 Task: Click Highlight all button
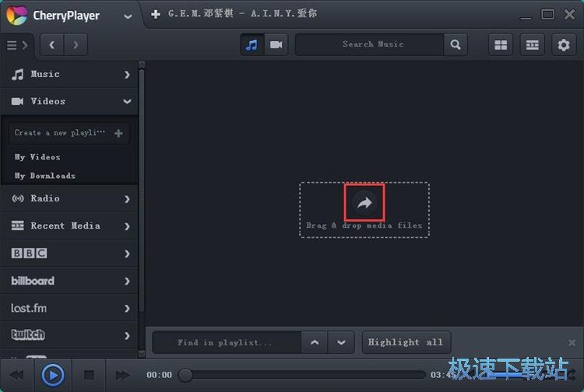click(x=406, y=342)
